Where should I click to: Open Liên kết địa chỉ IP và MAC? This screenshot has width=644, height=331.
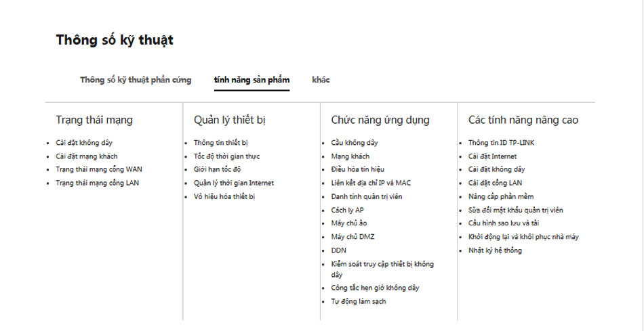(371, 183)
